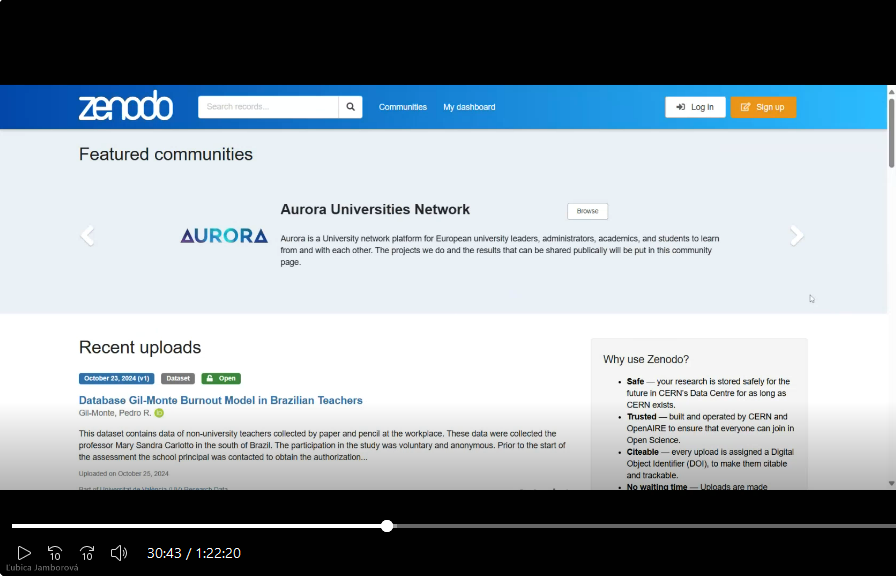
Task: Play the video
Action: click(x=24, y=553)
